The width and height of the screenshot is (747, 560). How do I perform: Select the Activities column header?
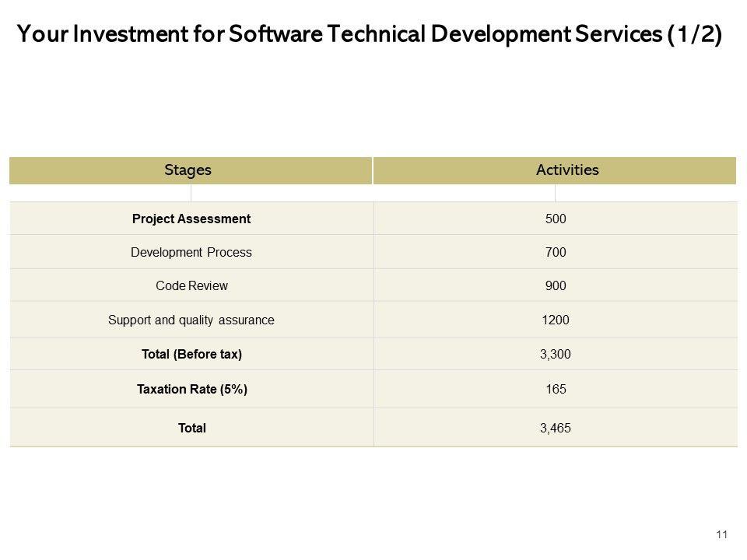point(567,170)
